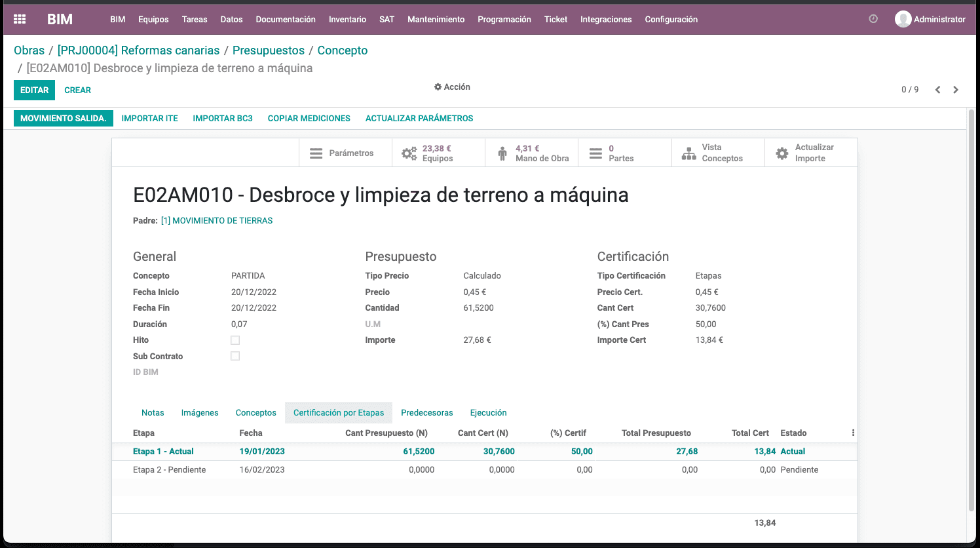Click Actualizar Importe gear button
Screen dimensions: 980x548
(811, 153)
